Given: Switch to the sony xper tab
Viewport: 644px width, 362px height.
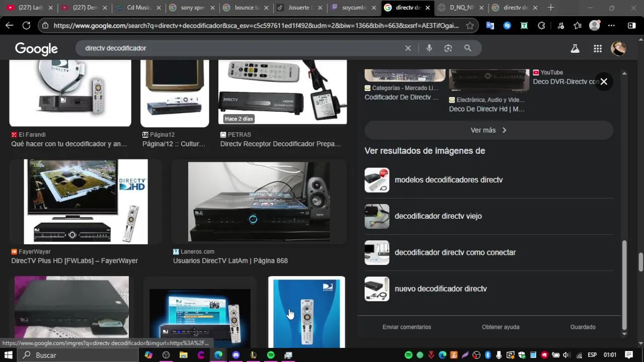Looking at the screenshot, I should click(192, 8).
